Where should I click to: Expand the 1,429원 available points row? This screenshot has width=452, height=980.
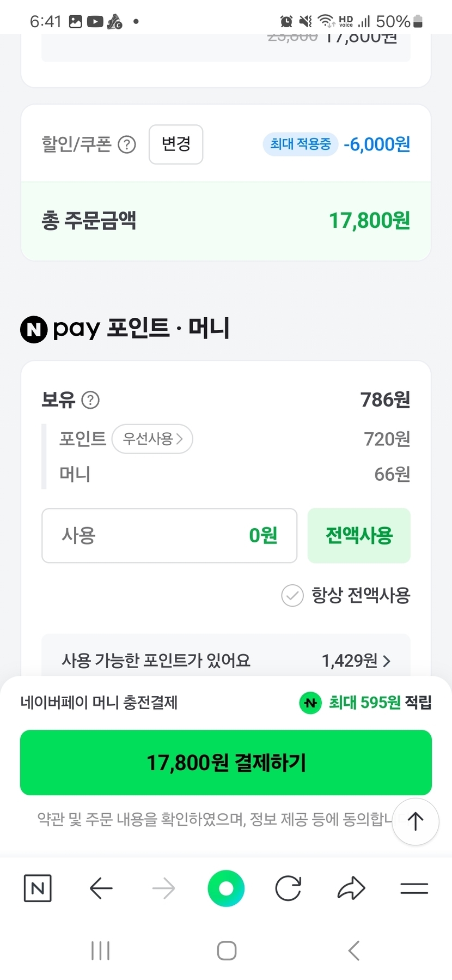pos(356,661)
